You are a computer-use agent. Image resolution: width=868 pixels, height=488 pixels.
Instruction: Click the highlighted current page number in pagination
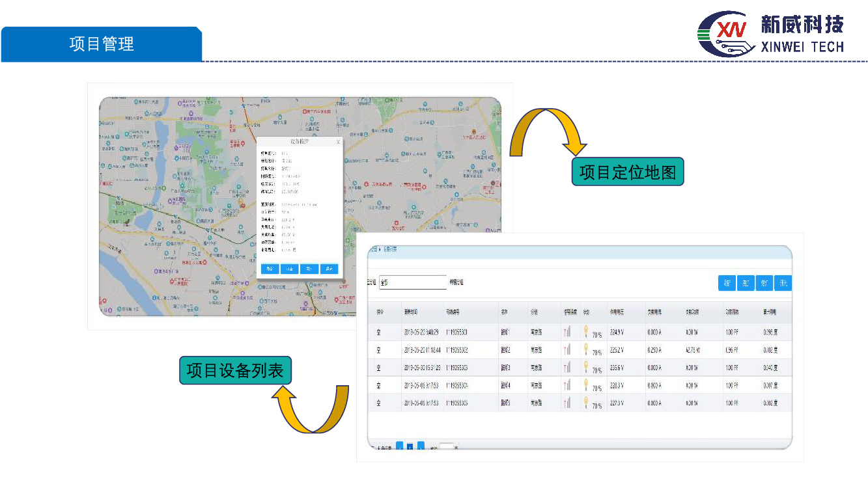click(410, 446)
